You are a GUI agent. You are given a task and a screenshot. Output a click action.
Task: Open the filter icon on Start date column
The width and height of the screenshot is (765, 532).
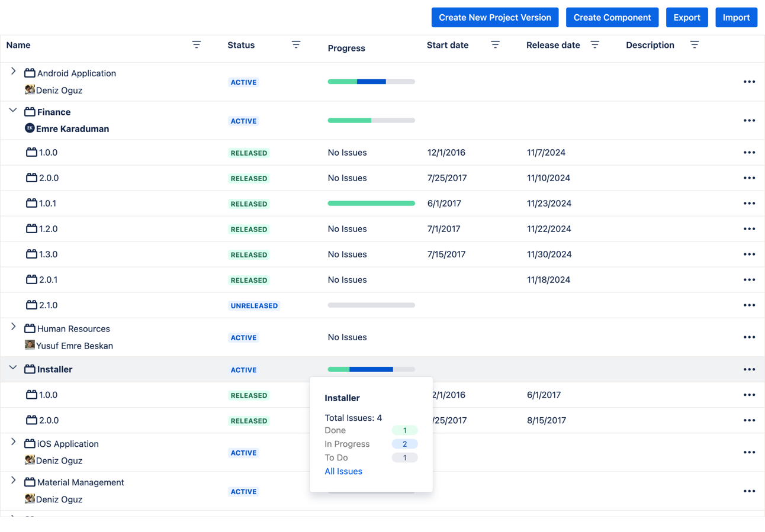point(496,44)
